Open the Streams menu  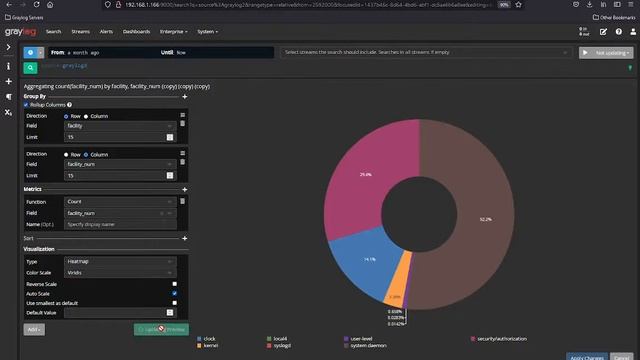[80, 32]
